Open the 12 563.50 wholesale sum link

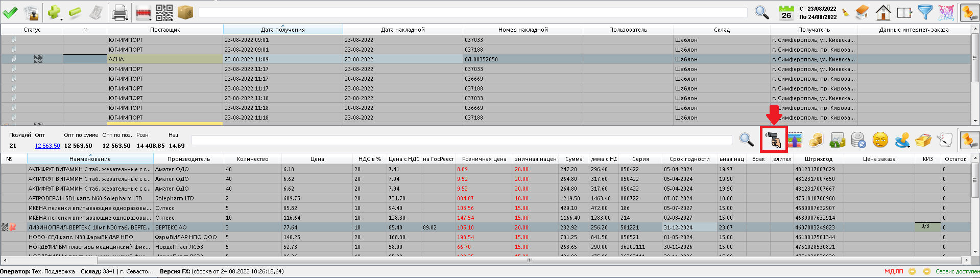coord(47,146)
